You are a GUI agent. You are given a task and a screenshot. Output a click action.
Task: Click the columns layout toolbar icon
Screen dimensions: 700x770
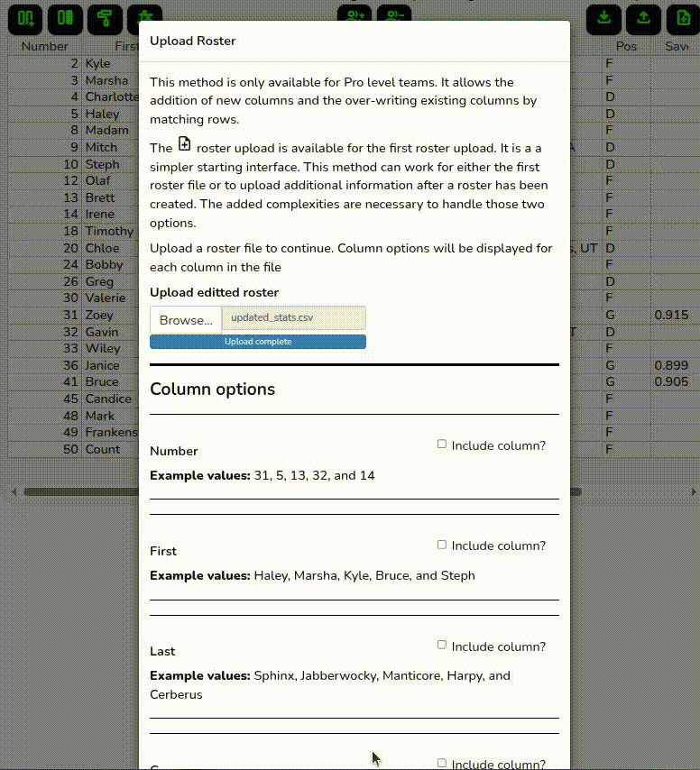click(x=65, y=18)
